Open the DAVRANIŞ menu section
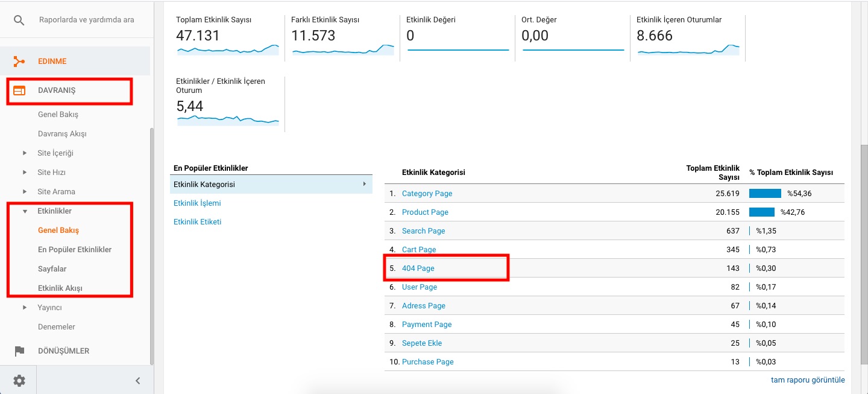868x394 pixels. [x=57, y=91]
